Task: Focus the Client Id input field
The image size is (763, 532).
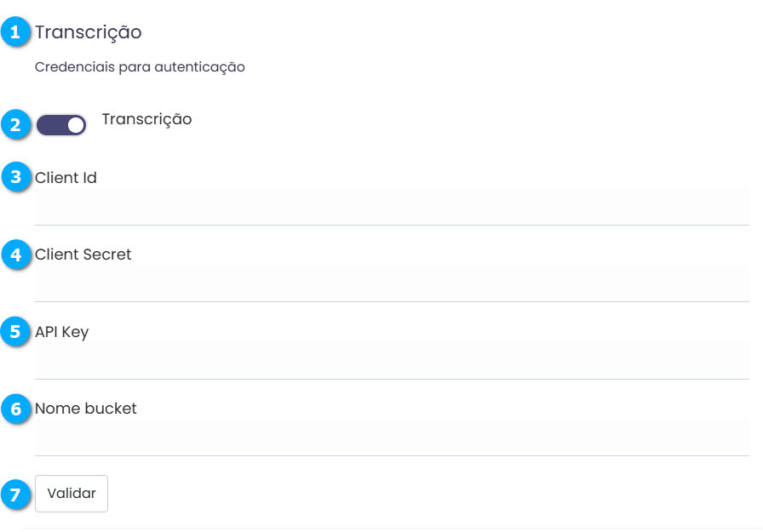Action: 392,207
